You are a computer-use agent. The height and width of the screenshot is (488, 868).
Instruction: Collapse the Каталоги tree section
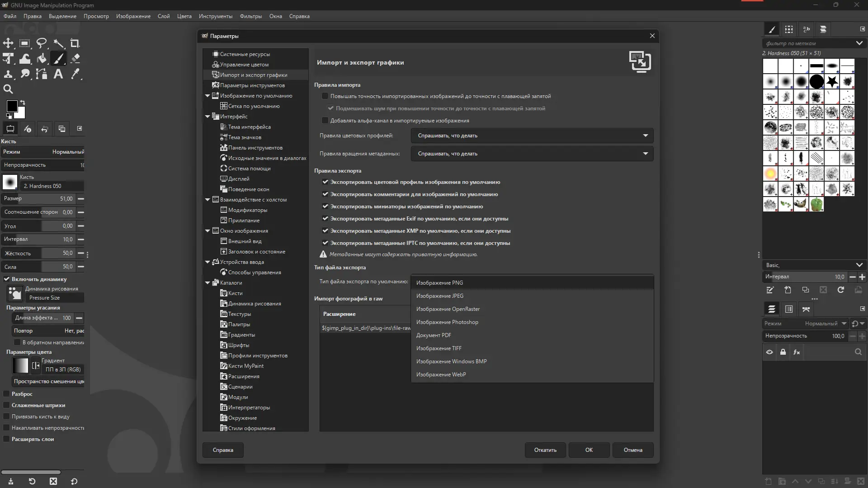point(208,283)
